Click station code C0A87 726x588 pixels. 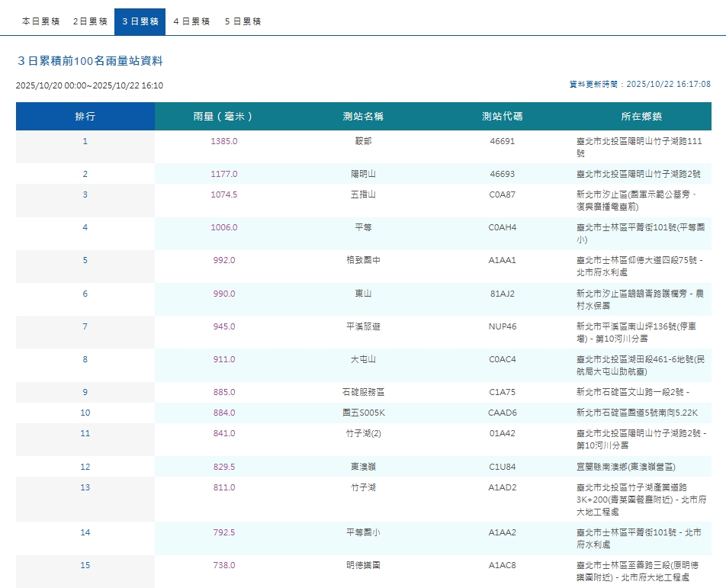coord(503,194)
